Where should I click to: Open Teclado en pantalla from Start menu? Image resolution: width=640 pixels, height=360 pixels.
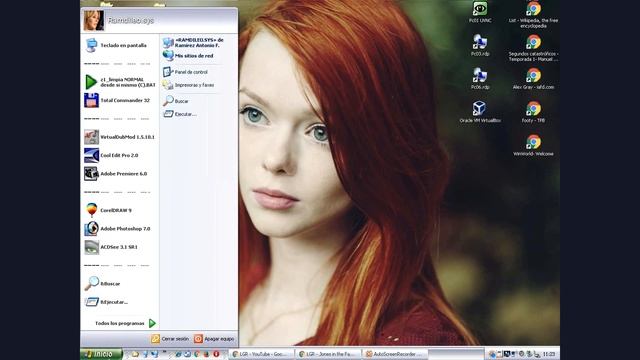click(120, 45)
